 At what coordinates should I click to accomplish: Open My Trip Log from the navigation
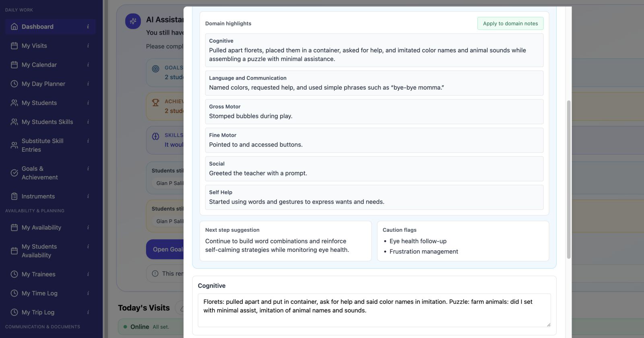(x=39, y=312)
